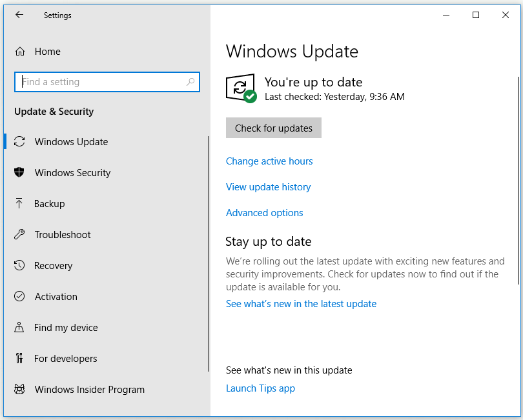Image resolution: width=523 pixels, height=420 pixels.
Task: Click the back arrow icon
Action: point(19,15)
